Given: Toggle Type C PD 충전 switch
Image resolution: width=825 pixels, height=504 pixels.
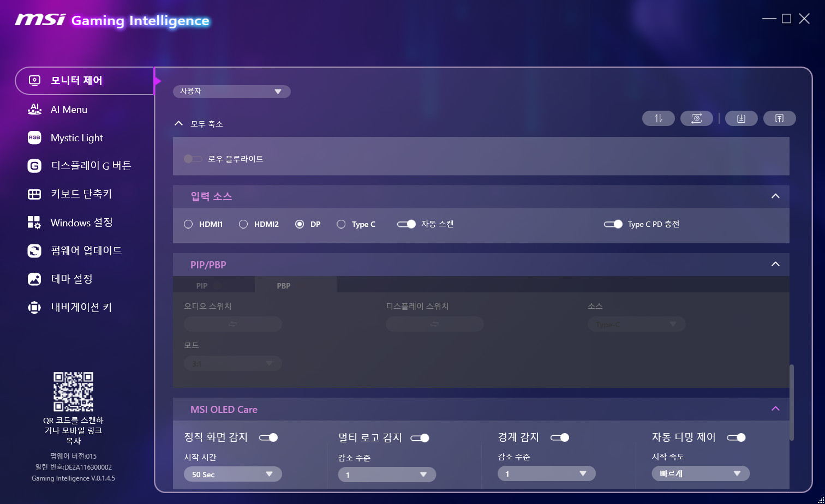Looking at the screenshot, I should (613, 224).
